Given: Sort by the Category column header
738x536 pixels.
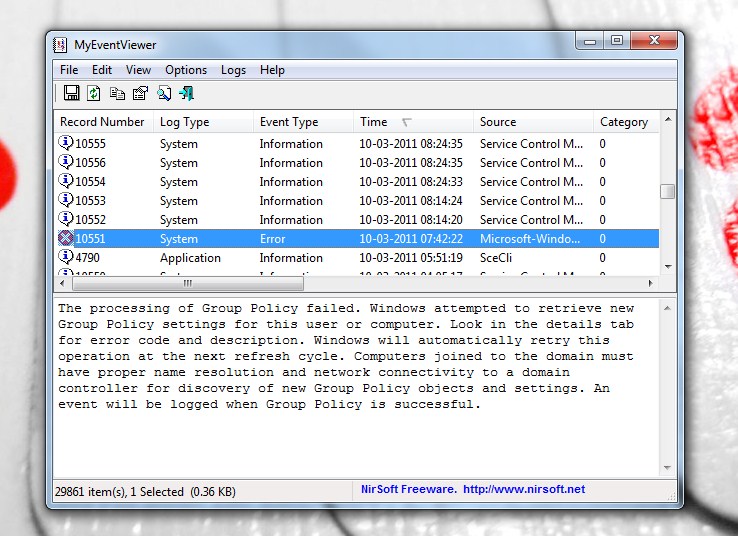Looking at the screenshot, I should (626, 122).
